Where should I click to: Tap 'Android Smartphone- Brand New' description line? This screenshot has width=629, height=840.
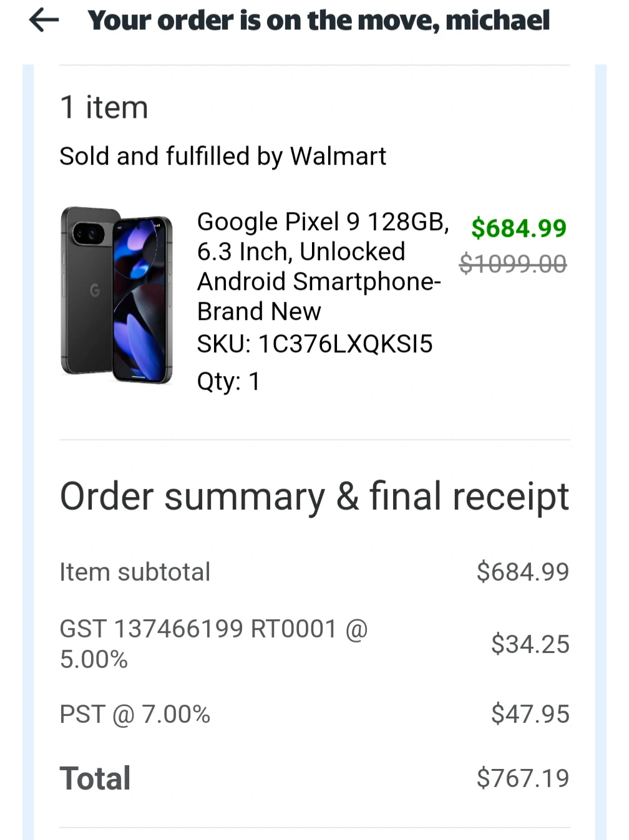click(x=318, y=296)
